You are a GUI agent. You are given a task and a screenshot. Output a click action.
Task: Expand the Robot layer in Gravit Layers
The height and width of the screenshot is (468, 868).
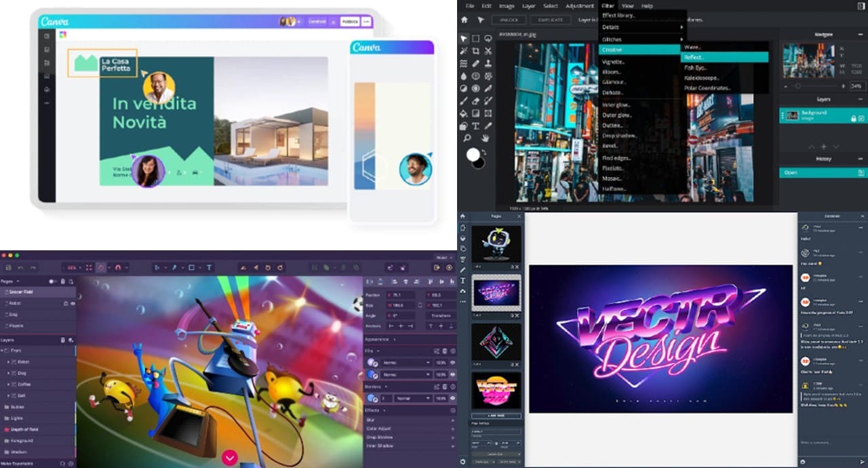click(9, 362)
